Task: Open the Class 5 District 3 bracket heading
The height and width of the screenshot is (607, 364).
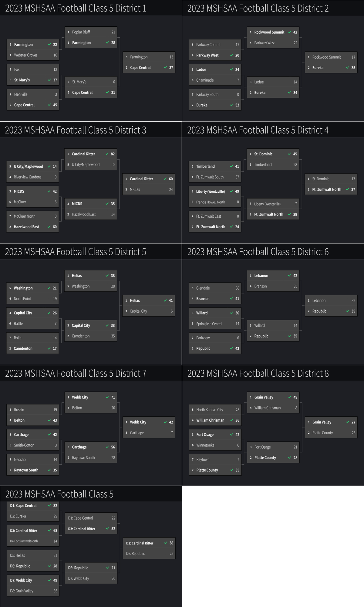Action: point(76,130)
